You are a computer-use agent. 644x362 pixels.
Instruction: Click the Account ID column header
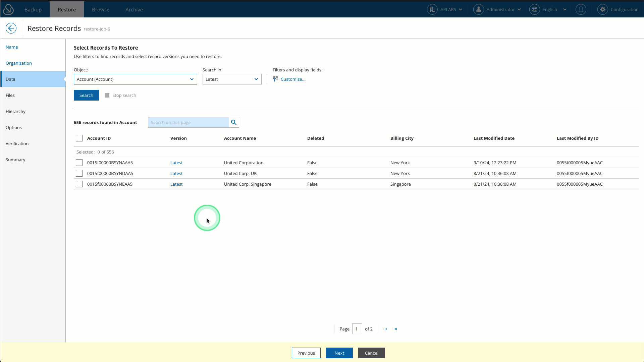coord(99,138)
